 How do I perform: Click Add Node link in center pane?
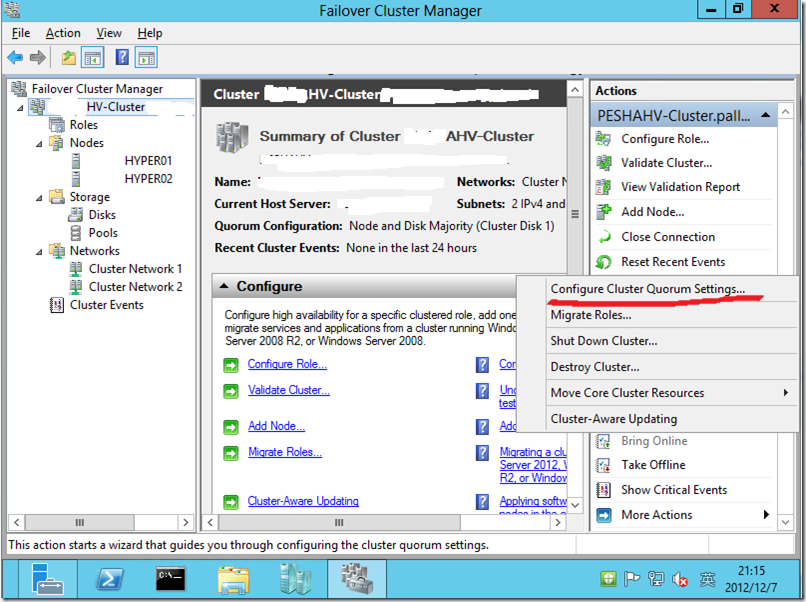[276, 426]
